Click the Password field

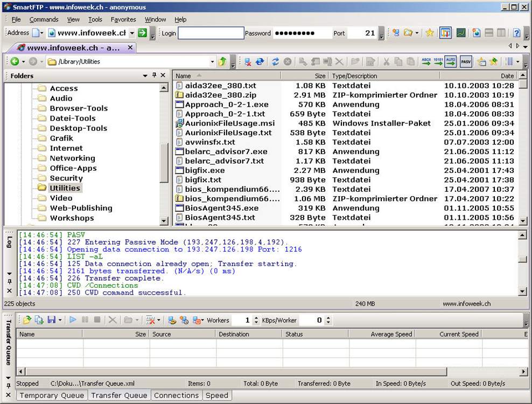click(302, 33)
